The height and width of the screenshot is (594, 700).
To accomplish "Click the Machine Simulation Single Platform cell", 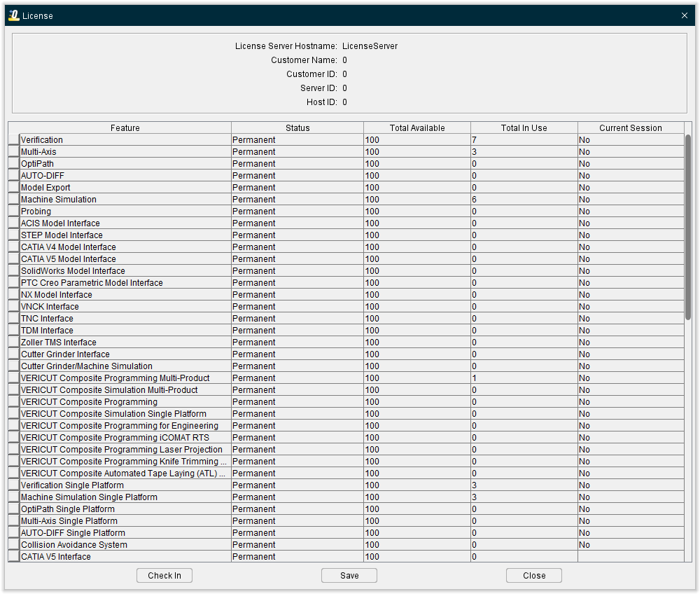I will 125,497.
